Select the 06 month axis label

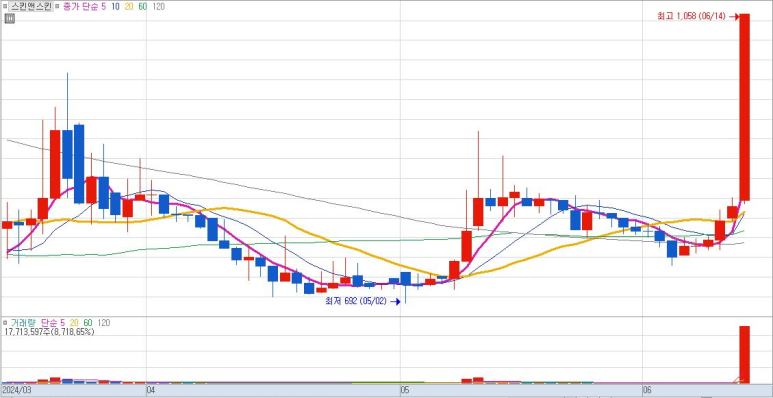coord(648,390)
